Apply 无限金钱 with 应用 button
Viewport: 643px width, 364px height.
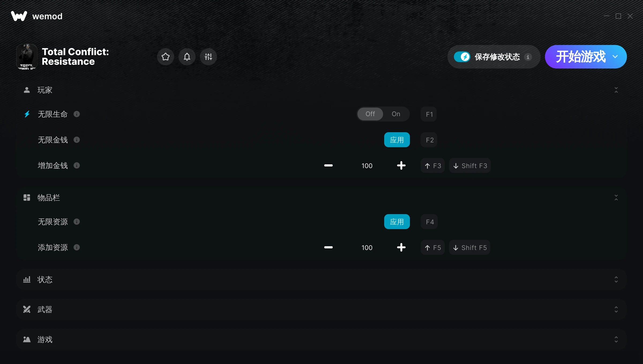click(397, 140)
